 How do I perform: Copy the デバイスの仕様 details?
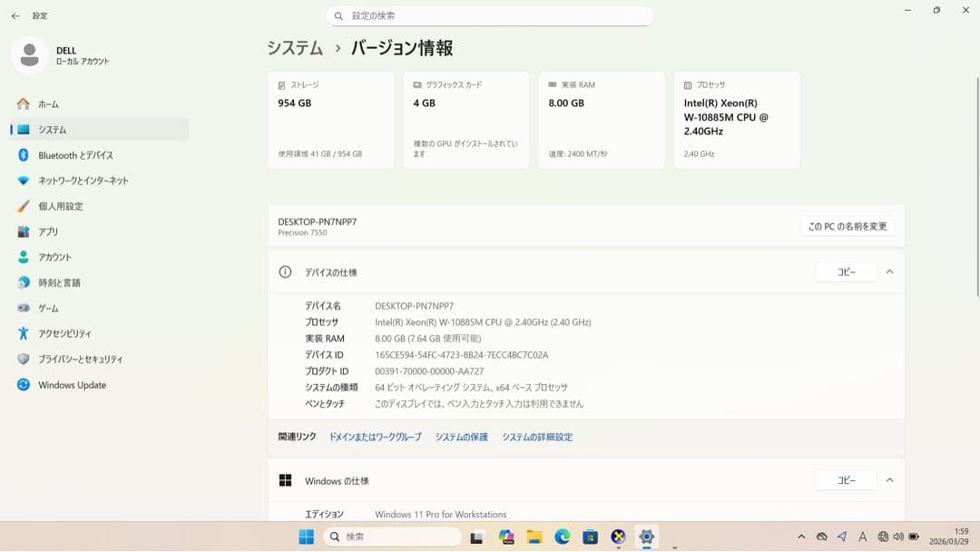(847, 272)
